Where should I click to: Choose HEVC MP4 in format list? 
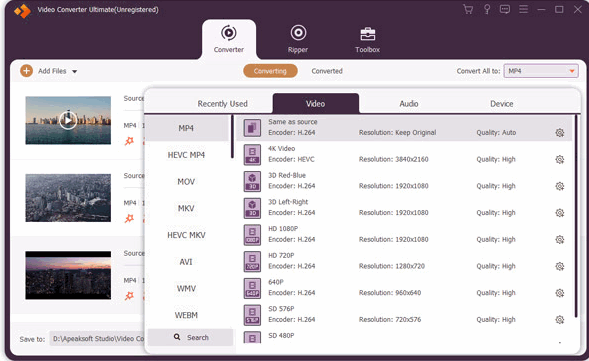click(186, 155)
